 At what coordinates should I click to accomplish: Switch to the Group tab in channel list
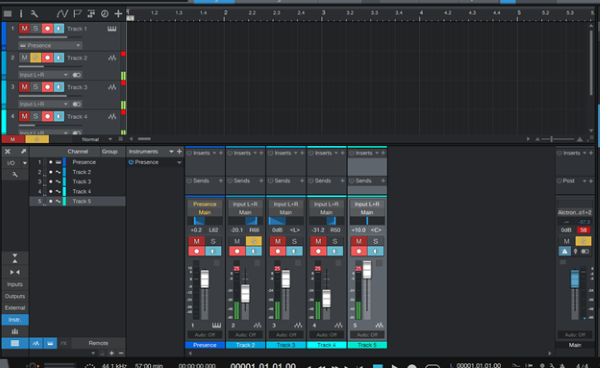point(109,151)
